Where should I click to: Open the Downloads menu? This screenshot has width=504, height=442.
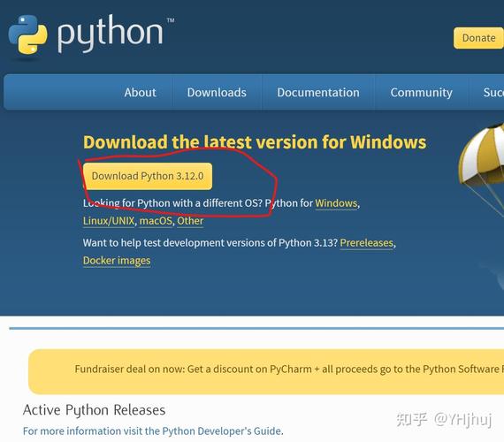pyautogui.click(x=217, y=93)
